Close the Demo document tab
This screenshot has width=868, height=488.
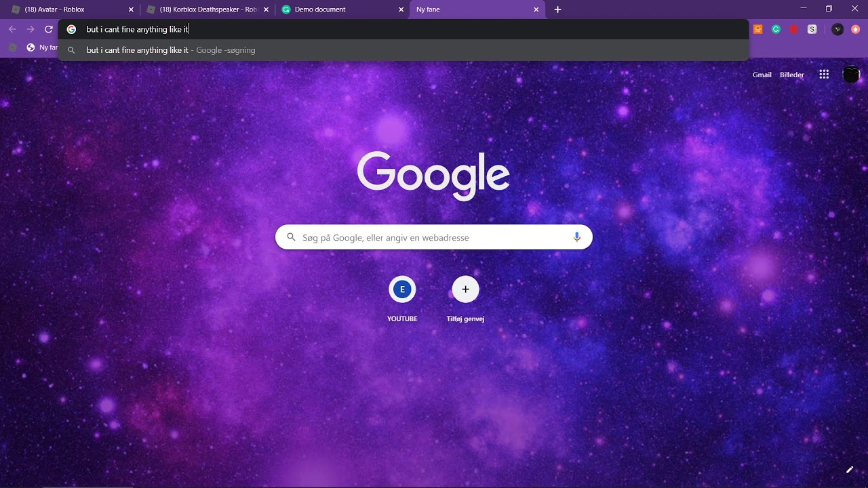pos(401,9)
